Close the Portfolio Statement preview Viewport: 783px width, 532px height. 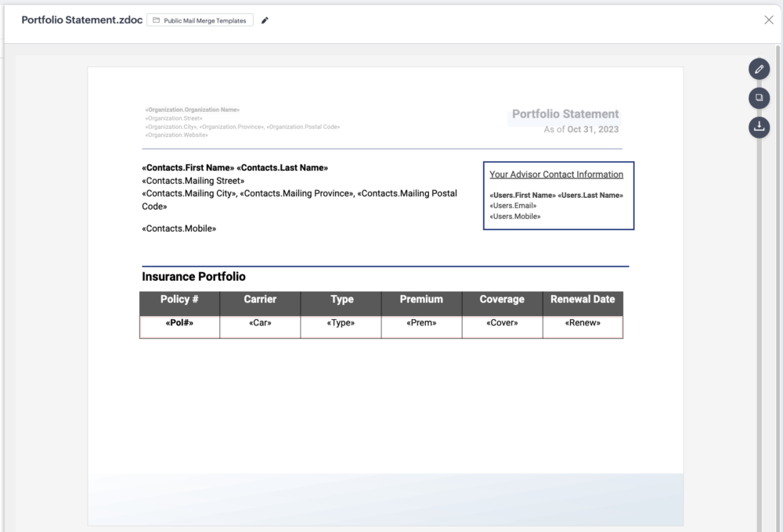[768, 20]
